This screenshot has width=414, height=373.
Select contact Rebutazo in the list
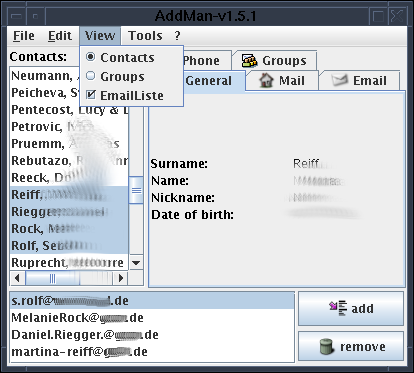click(69, 161)
